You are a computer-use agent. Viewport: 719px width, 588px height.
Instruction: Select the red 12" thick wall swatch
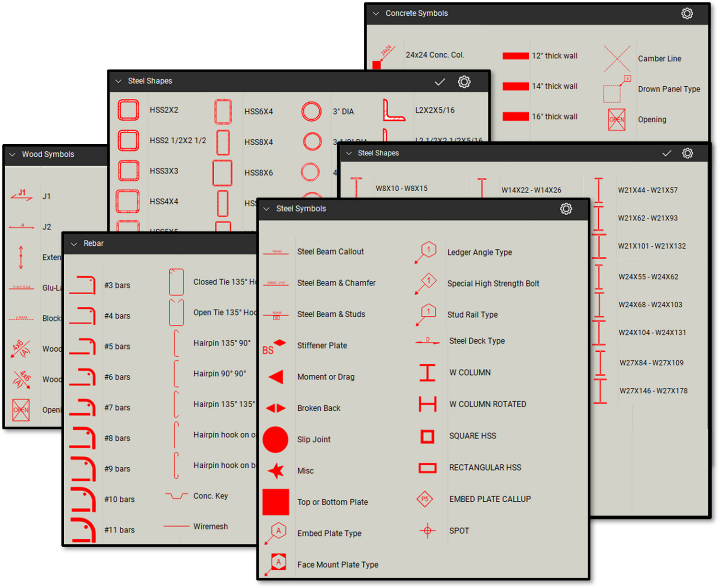click(515, 56)
